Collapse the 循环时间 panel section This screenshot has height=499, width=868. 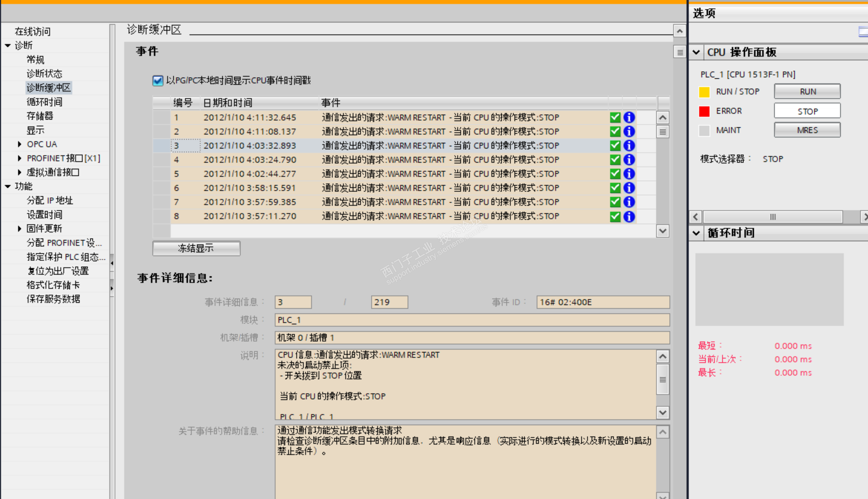coord(696,233)
